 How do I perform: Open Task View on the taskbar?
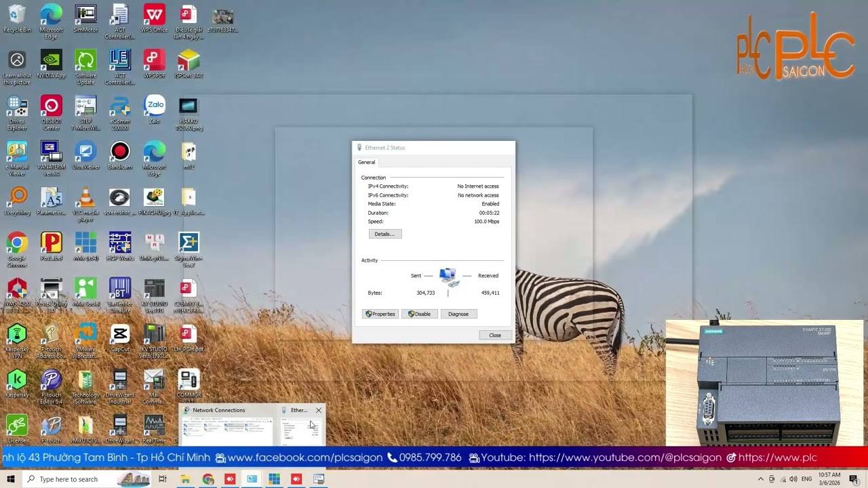162,479
